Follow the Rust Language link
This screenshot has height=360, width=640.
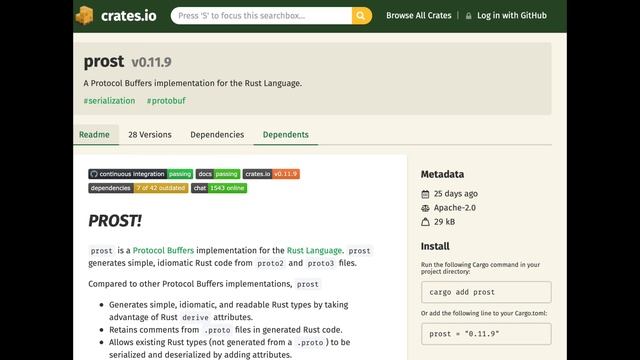314,251
